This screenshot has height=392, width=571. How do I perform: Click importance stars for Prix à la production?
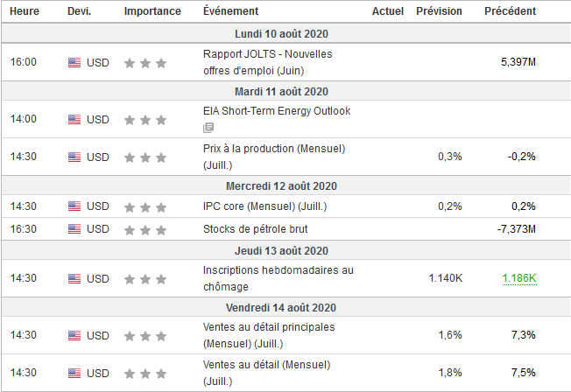[145, 157]
